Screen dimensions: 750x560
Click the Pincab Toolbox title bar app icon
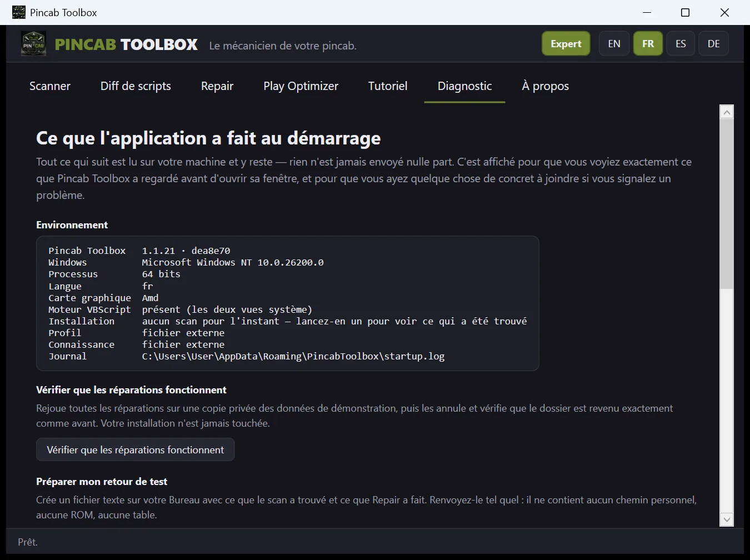click(x=19, y=12)
